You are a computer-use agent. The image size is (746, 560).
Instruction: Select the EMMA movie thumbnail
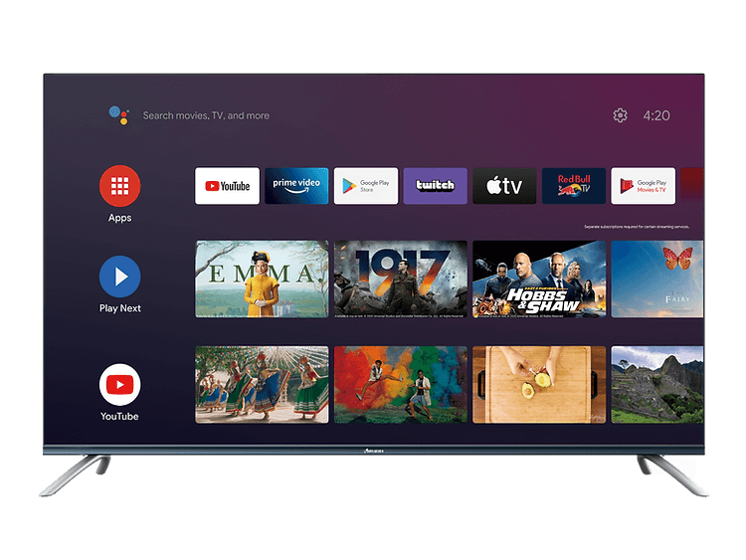262,279
